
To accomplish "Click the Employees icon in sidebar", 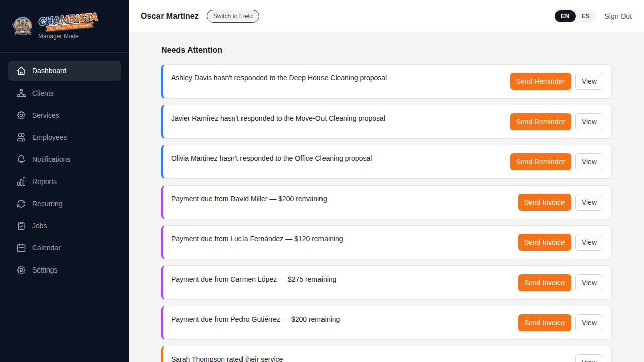I will (21, 137).
